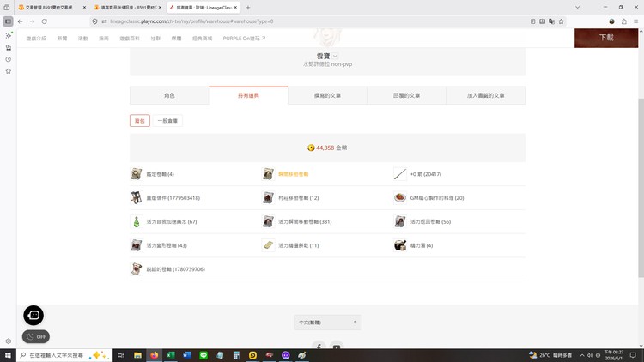This screenshot has width=644, height=362.
Task: Open the Facebook footer icon
Action: 319,345
